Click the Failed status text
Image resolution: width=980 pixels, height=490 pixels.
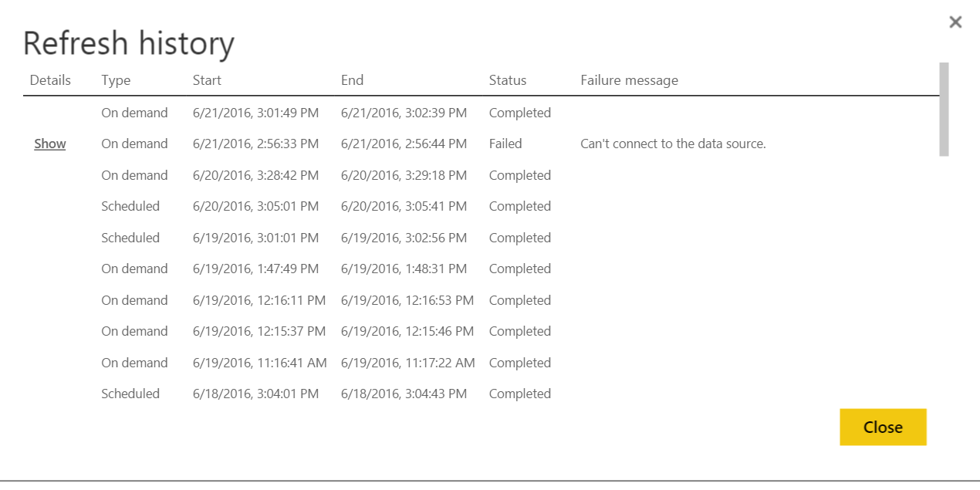tap(505, 144)
